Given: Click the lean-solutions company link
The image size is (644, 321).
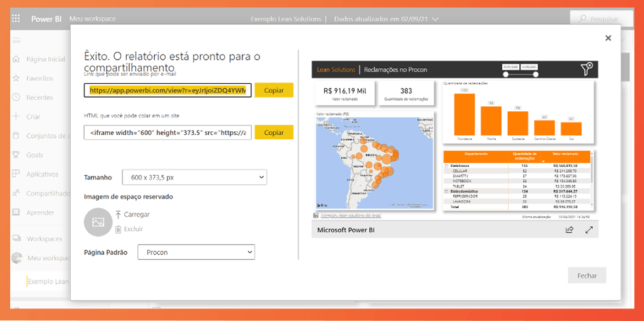Looking at the screenshot, I should pos(350,216).
